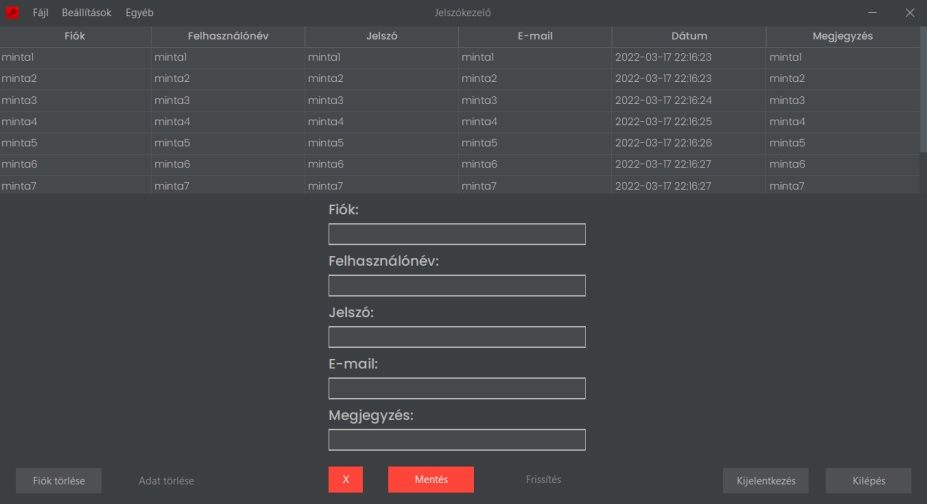Focus the E-mail input field
927x504 pixels.
click(x=456, y=389)
